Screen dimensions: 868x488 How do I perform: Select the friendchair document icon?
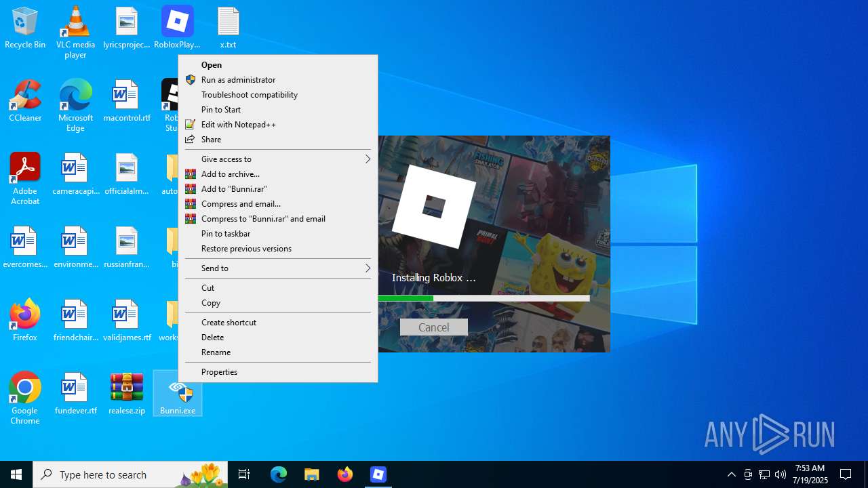[75, 320]
